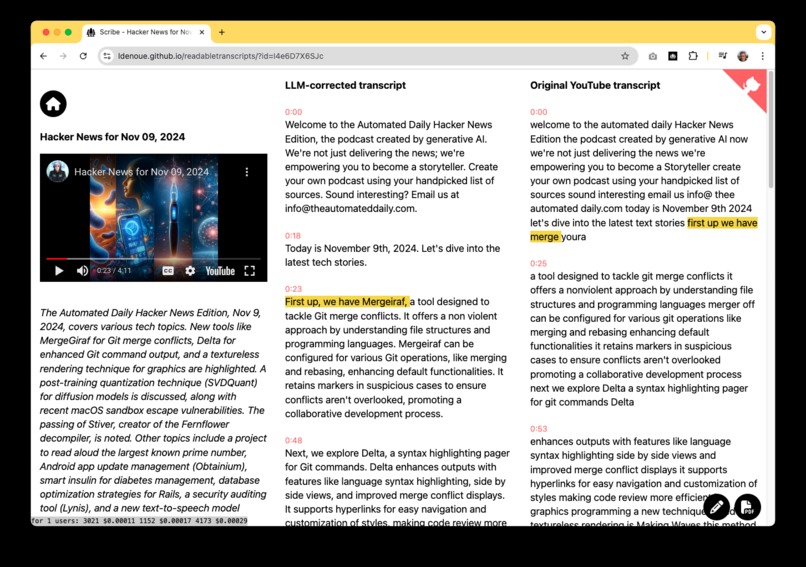806x567 pixels.
Task: Jump to 0:00 in LLM-corrected transcript
Action: coord(294,112)
